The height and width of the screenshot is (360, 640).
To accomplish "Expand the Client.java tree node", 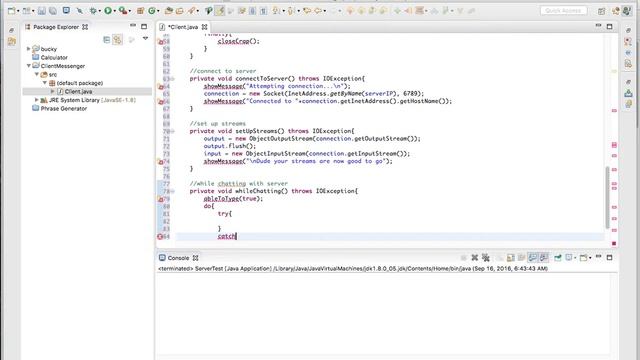I will click(52, 91).
